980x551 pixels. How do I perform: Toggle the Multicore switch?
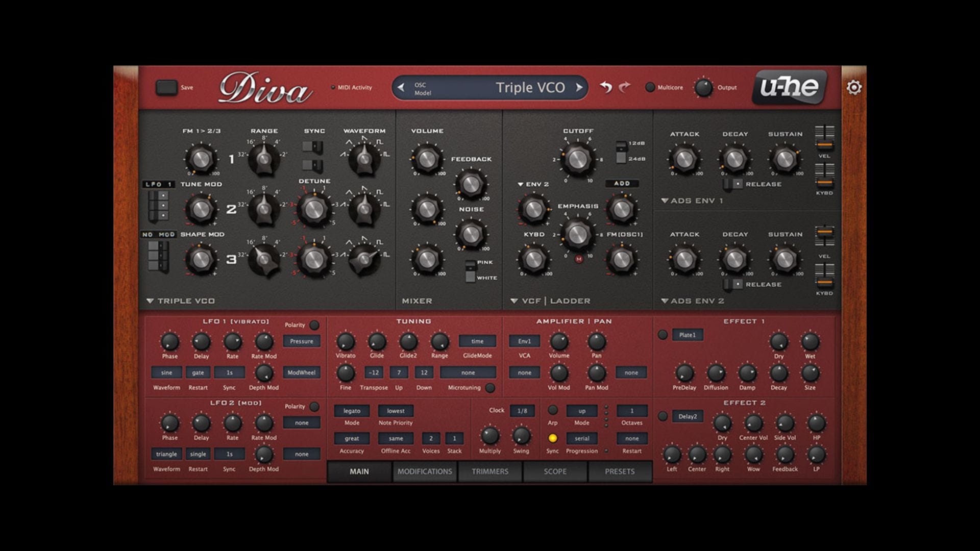650,87
